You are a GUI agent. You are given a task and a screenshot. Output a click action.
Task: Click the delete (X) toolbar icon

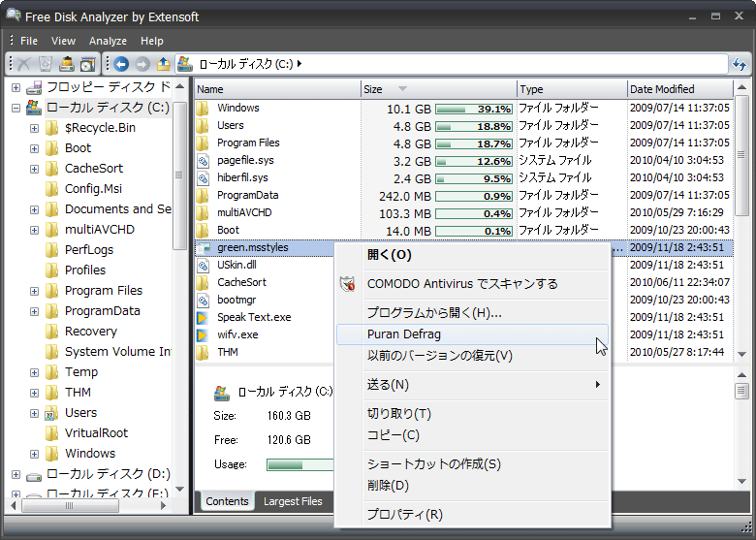pos(23,64)
